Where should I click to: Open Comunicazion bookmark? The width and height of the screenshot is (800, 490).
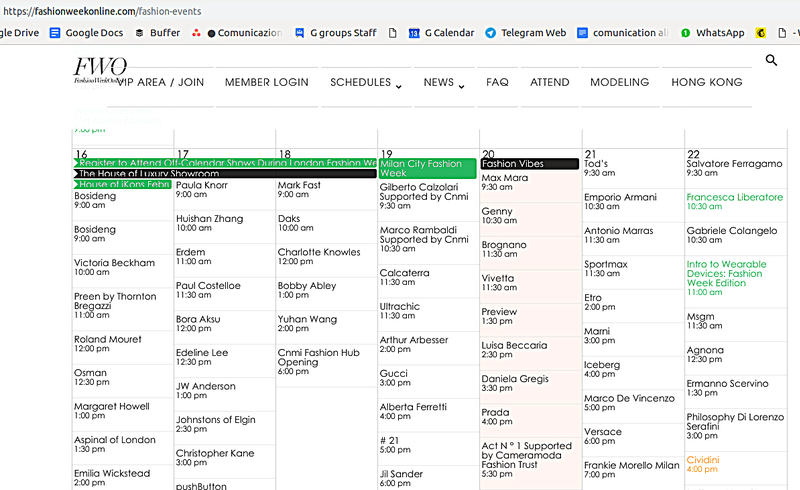click(244, 33)
